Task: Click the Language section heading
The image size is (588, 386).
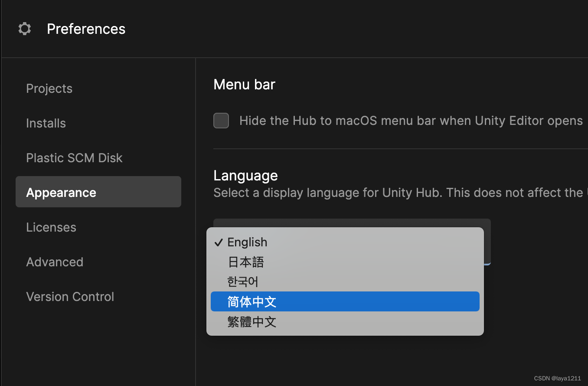Action: pyautogui.click(x=245, y=176)
